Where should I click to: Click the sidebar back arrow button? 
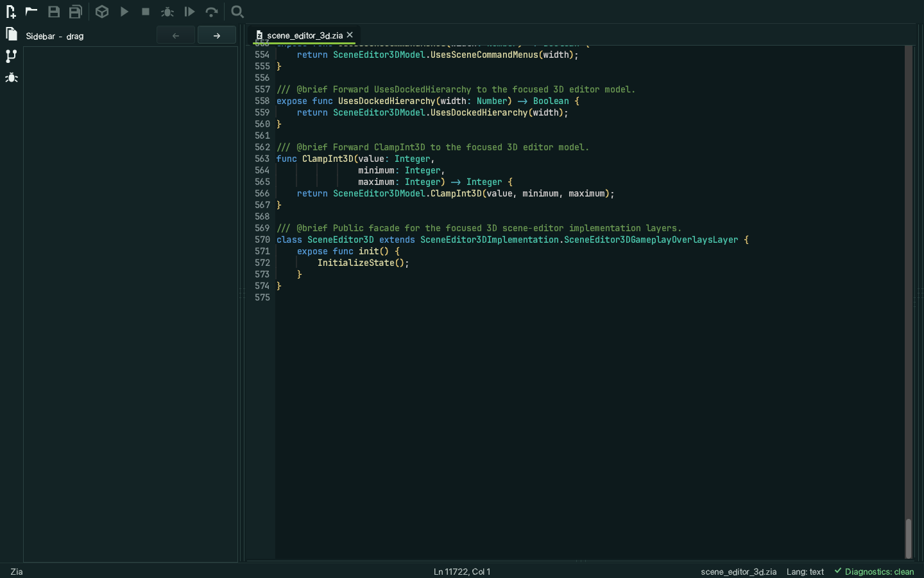176,36
